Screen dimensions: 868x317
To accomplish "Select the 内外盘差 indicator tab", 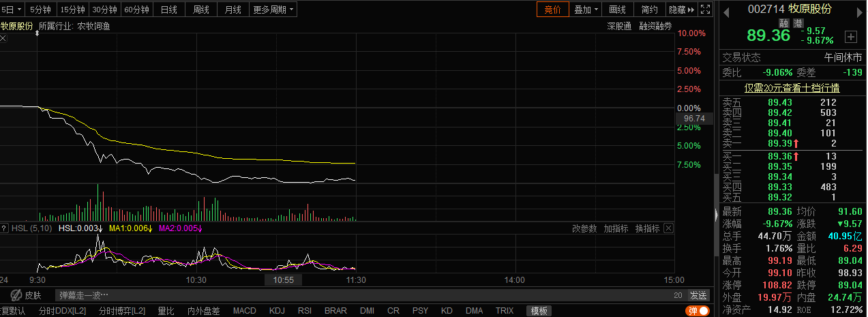I will click(203, 311).
